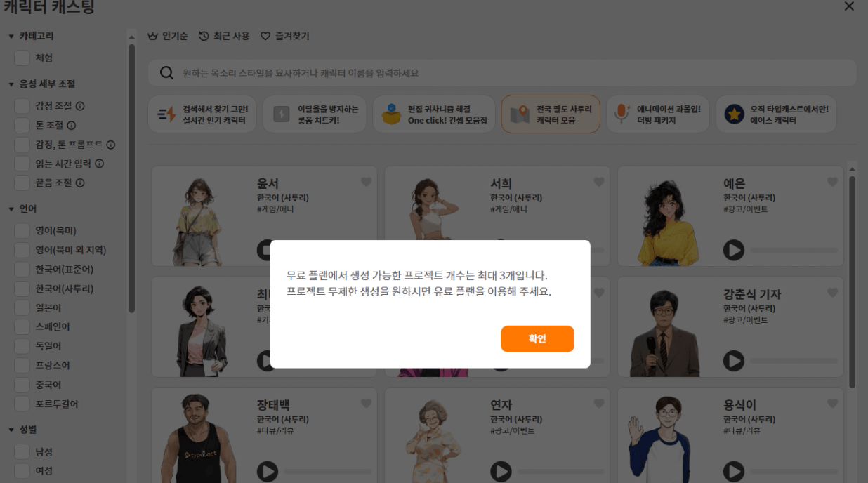
Task: Favorite 서희 with the heart icon
Action: coord(599,182)
